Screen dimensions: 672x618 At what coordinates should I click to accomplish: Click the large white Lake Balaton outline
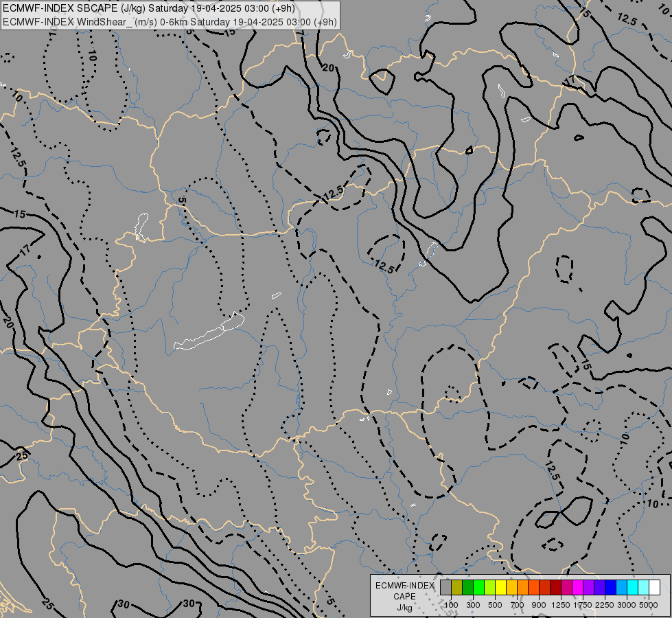pyautogui.click(x=209, y=332)
